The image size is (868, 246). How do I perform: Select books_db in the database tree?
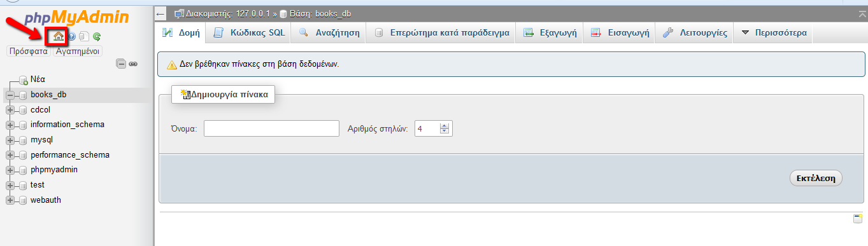[x=48, y=95]
